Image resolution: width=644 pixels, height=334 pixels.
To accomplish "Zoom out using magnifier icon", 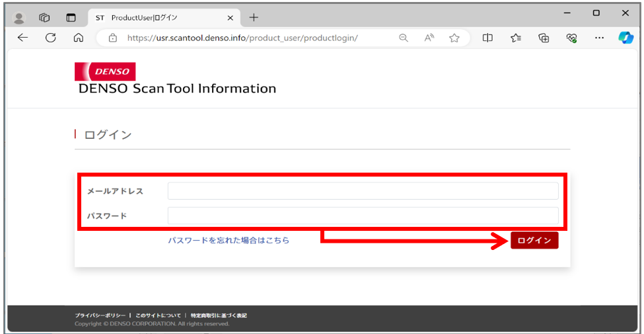I will point(404,38).
